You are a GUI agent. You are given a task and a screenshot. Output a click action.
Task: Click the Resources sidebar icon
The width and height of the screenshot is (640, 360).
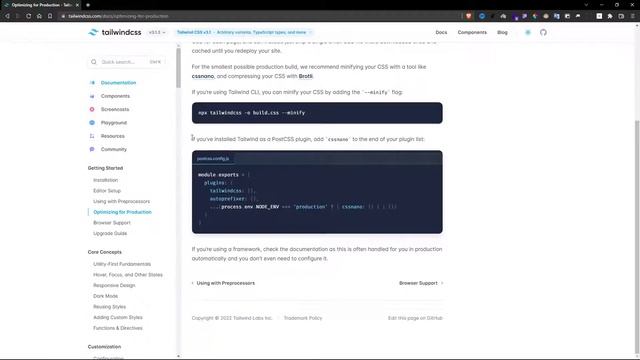point(92,136)
